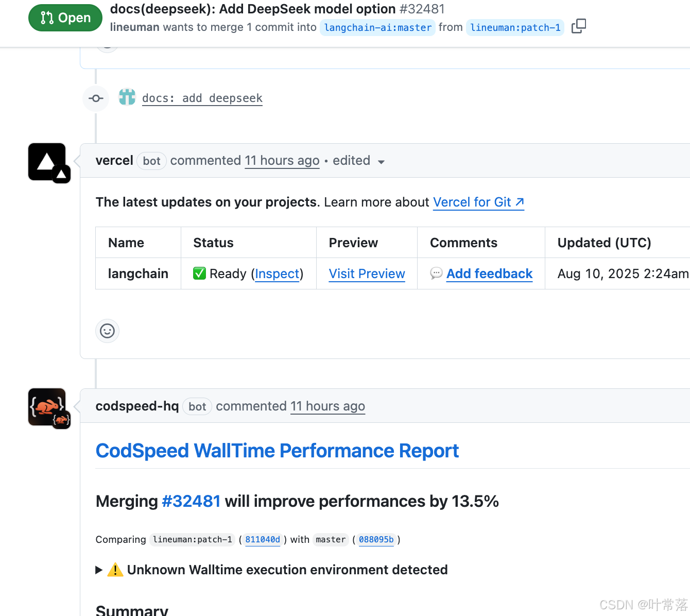Click the 'master' branch label in comparison
The image size is (690, 616).
[331, 540]
